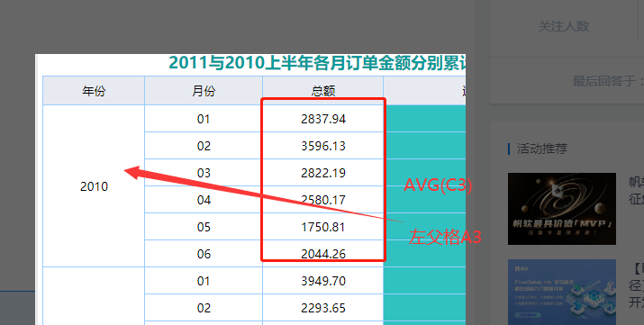
Task: Open the link text beside the FineDataLink thumbnail
Action: [x=636, y=285]
